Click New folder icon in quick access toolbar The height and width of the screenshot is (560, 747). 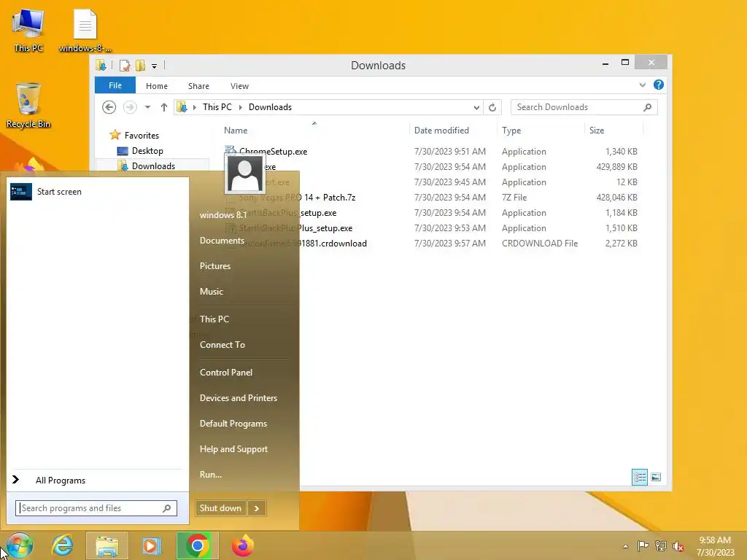[140, 65]
